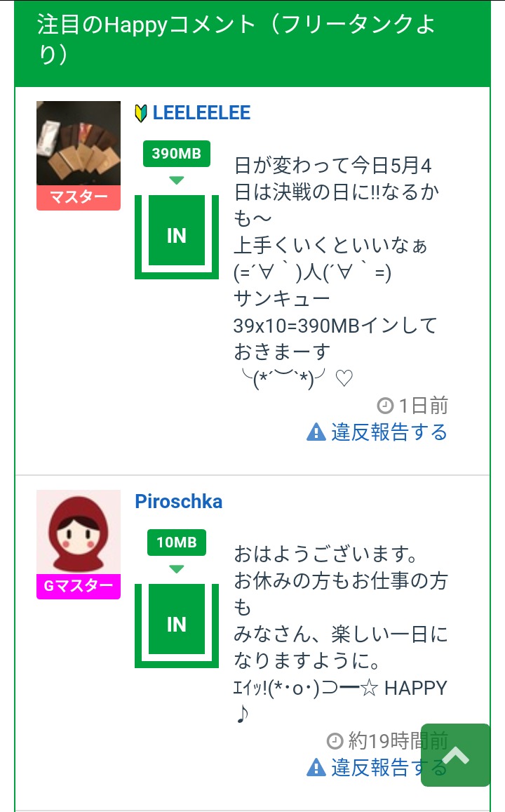Viewport: 505px width, 812px height.
Task: Open LEELEELEE's user profile link
Action: pos(201,113)
